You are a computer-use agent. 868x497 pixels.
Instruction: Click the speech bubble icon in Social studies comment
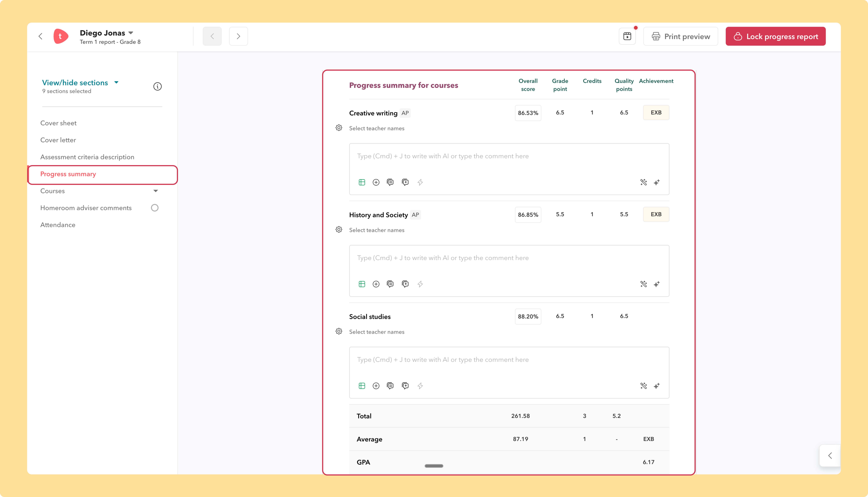[x=390, y=386]
